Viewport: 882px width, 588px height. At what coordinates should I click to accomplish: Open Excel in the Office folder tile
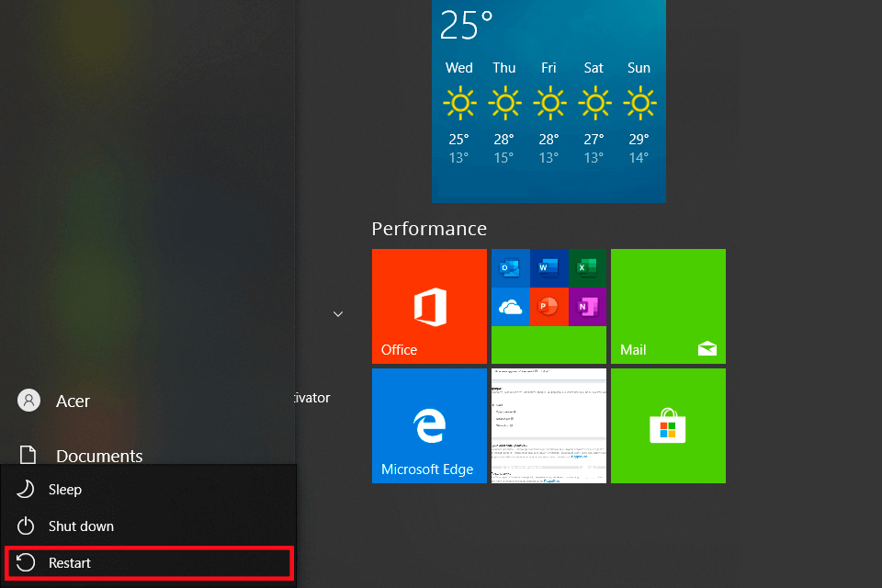coord(587,268)
